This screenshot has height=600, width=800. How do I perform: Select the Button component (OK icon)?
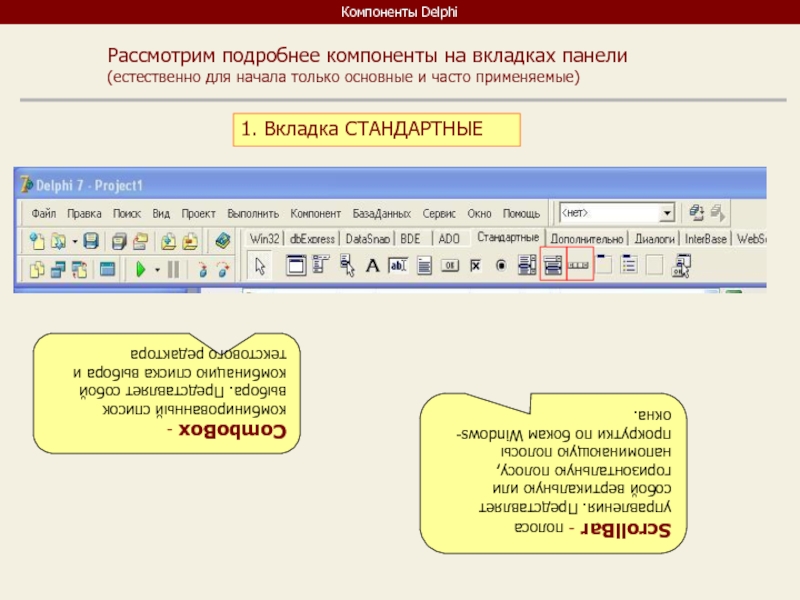[450, 265]
